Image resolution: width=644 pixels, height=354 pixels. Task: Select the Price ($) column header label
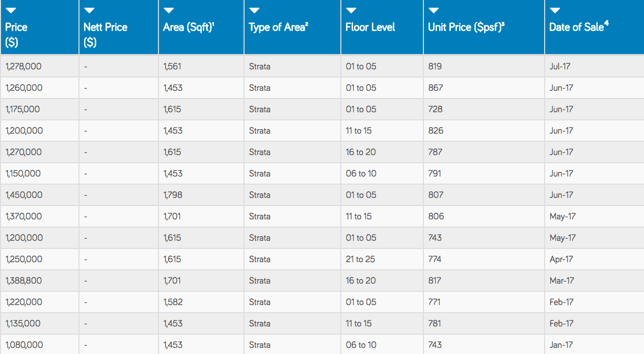click(x=16, y=35)
